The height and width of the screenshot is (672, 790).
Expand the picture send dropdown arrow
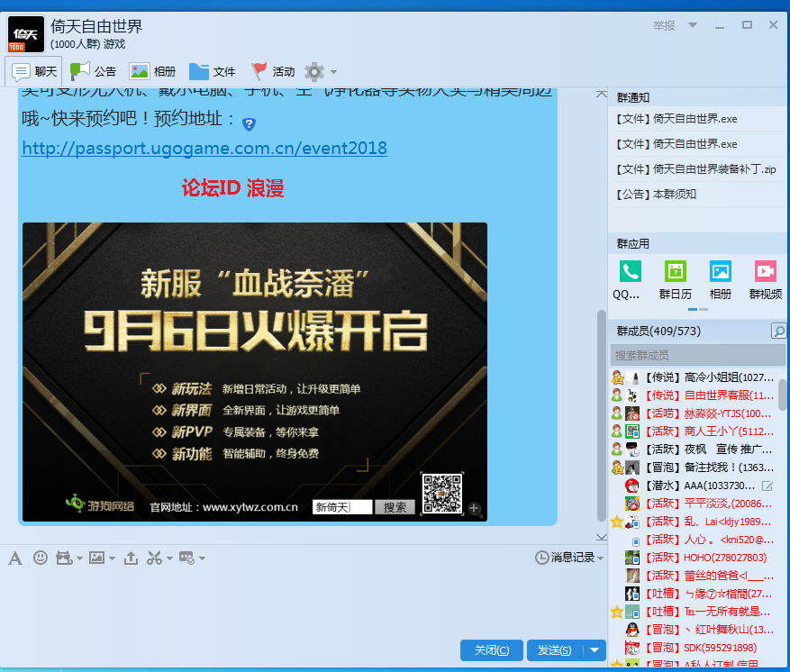[x=112, y=558]
